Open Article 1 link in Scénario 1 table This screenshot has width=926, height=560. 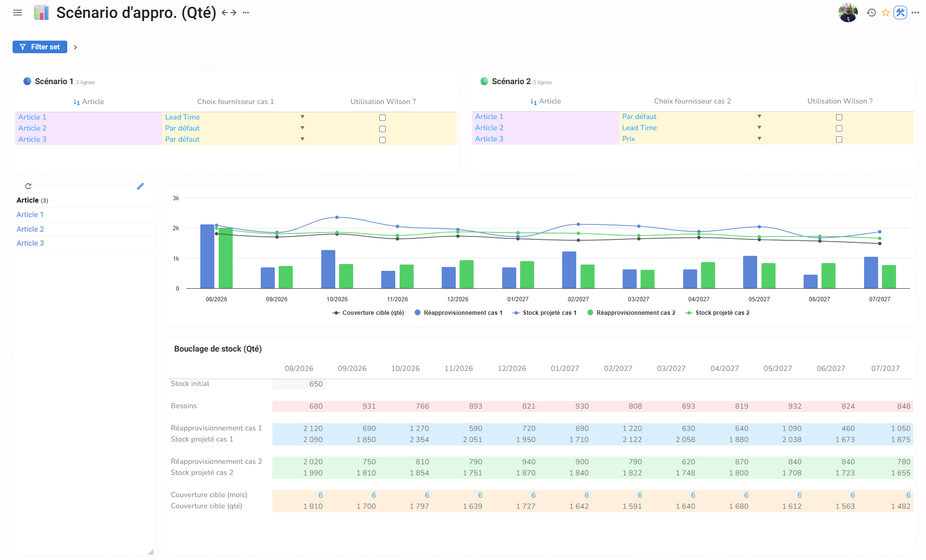[x=32, y=117]
